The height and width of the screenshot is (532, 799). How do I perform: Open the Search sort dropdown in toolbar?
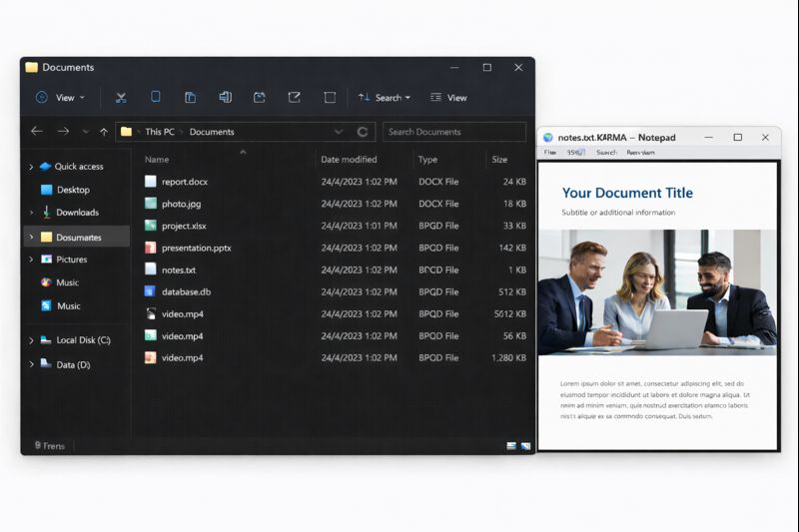tap(384, 98)
